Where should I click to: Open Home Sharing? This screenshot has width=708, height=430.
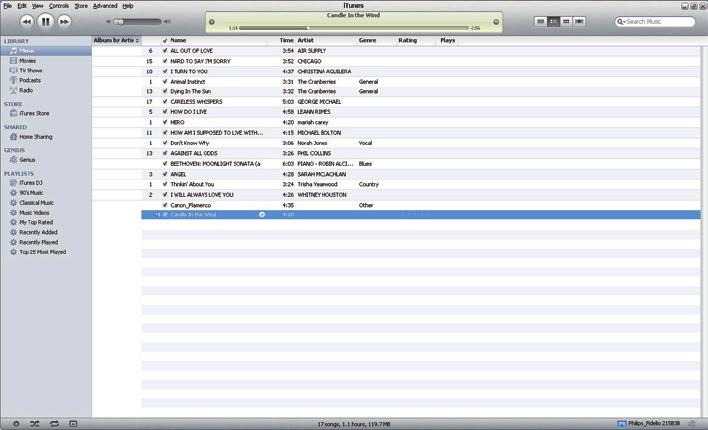[x=36, y=136]
